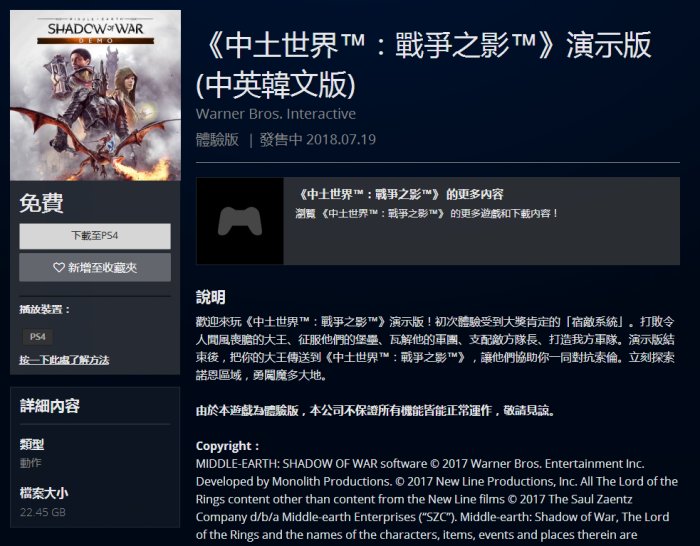
Task: Click the 體驗版 demo label
Action: pyautogui.click(x=217, y=140)
